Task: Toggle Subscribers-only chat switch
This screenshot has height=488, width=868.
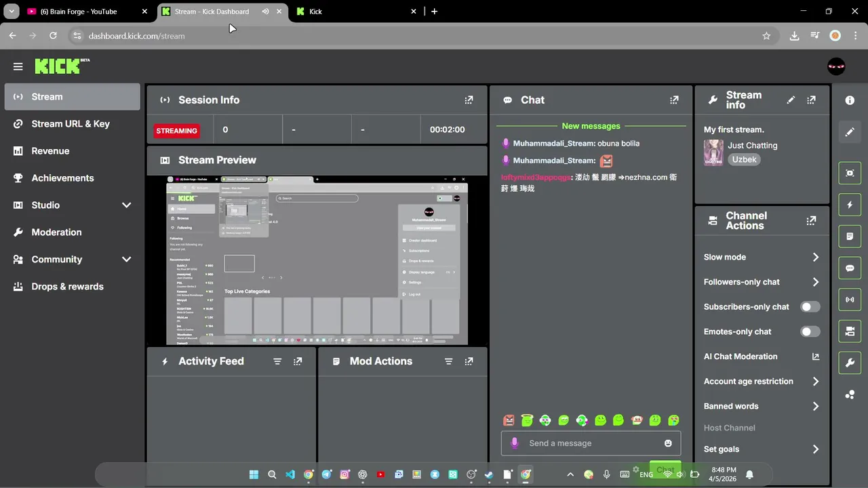Action: coord(810,307)
